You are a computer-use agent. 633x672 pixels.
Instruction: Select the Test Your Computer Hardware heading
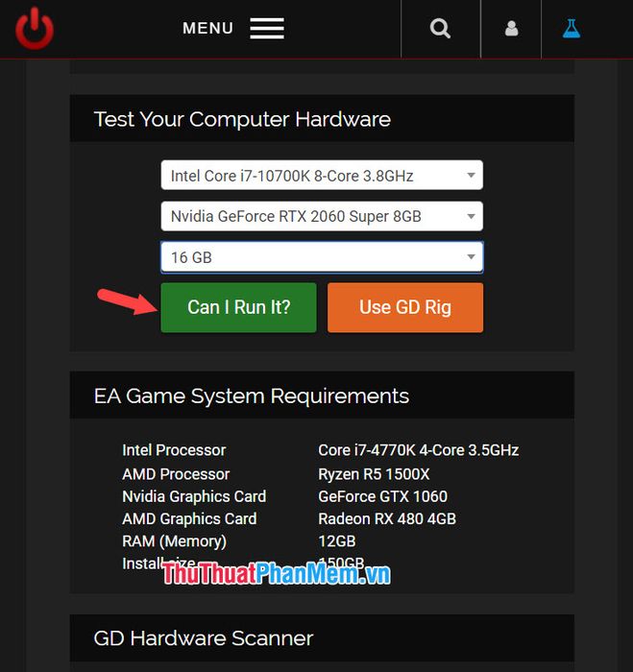[242, 119]
